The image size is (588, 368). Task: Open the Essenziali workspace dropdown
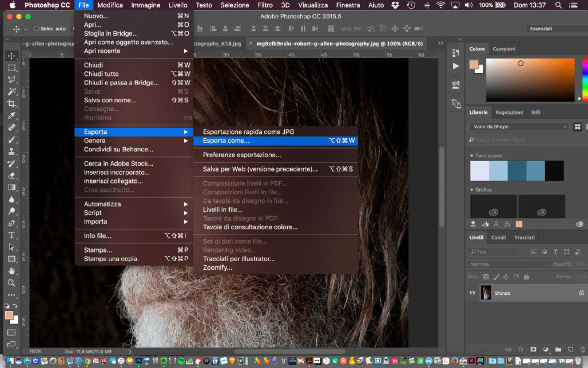557,29
